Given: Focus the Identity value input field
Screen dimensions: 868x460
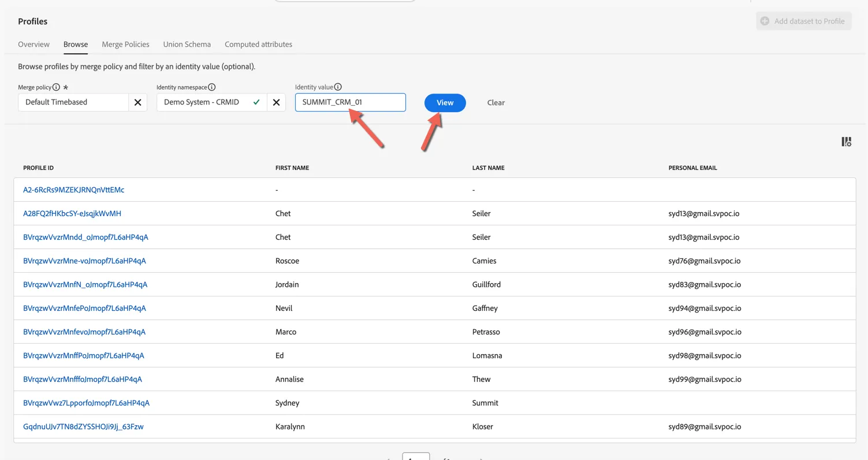Looking at the screenshot, I should pyautogui.click(x=350, y=102).
